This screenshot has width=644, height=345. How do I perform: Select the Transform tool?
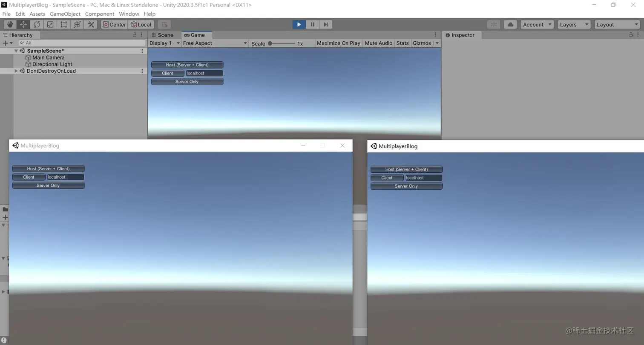[x=77, y=25]
